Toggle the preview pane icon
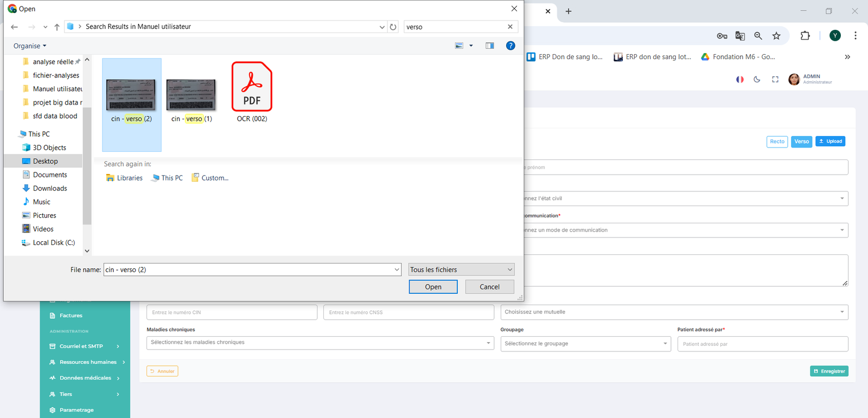This screenshot has width=868, height=418. pos(490,46)
